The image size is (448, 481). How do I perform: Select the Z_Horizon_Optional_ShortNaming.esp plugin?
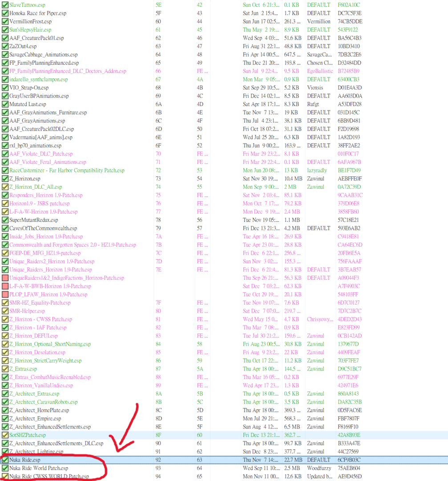[x=50, y=344]
